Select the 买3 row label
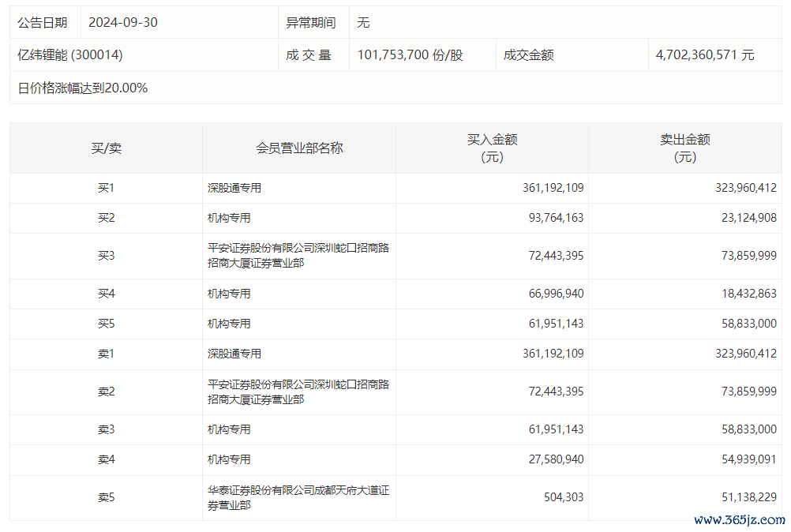 click(x=106, y=256)
